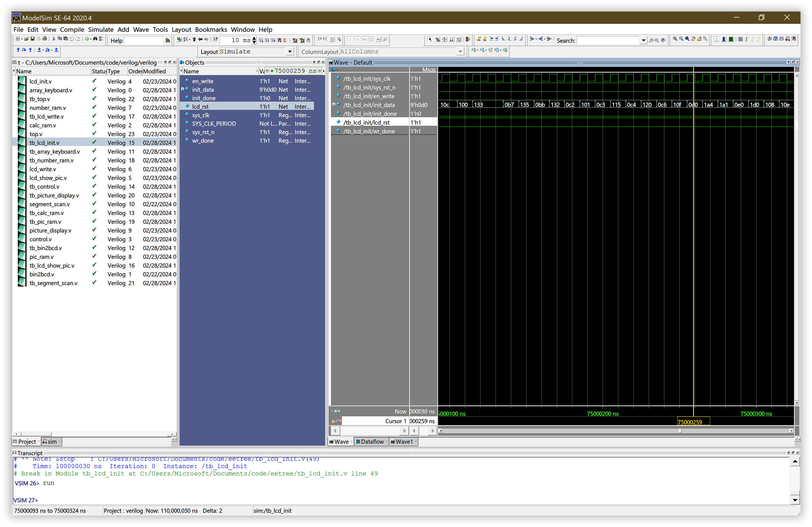Enable Select Mode arrow pointer
812x527 pixels.
(430, 39)
